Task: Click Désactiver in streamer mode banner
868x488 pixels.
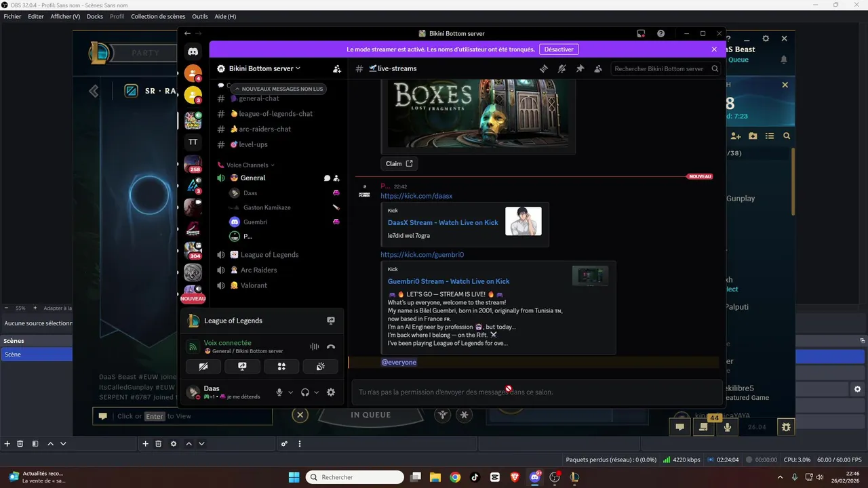Action: click(559, 49)
